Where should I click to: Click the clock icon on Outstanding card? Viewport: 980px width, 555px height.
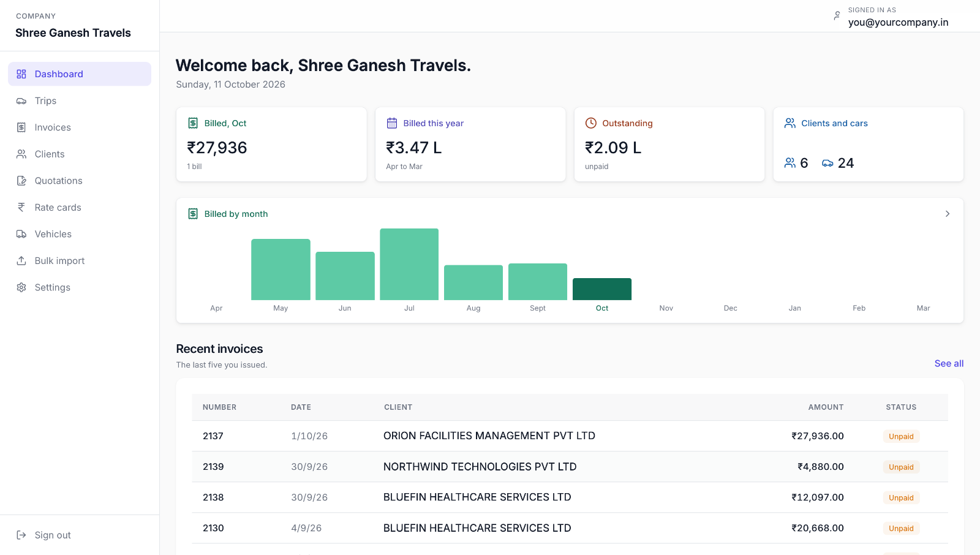point(591,123)
